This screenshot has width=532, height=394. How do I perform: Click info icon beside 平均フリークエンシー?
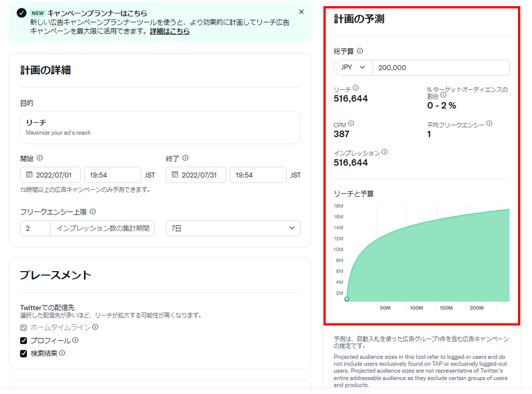[489, 123]
